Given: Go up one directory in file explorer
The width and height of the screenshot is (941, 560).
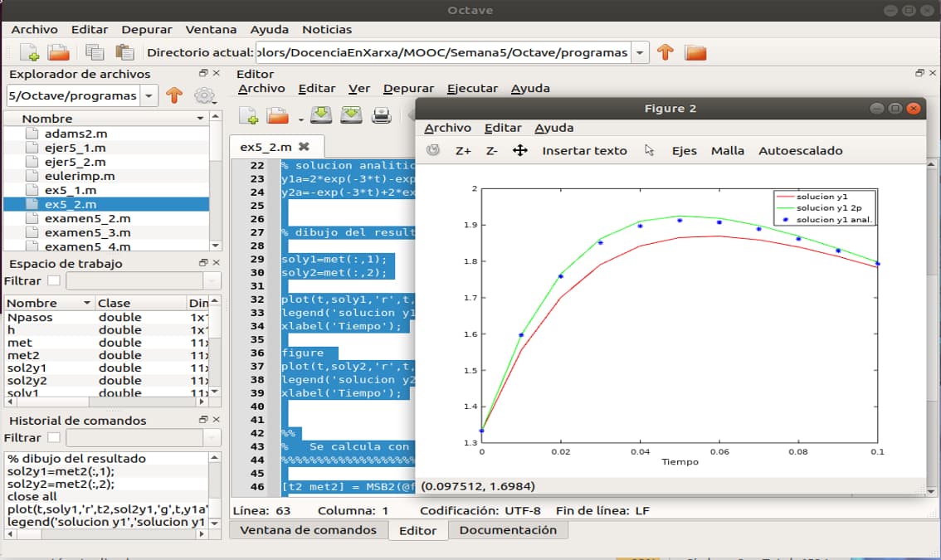Looking at the screenshot, I should [173, 95].
